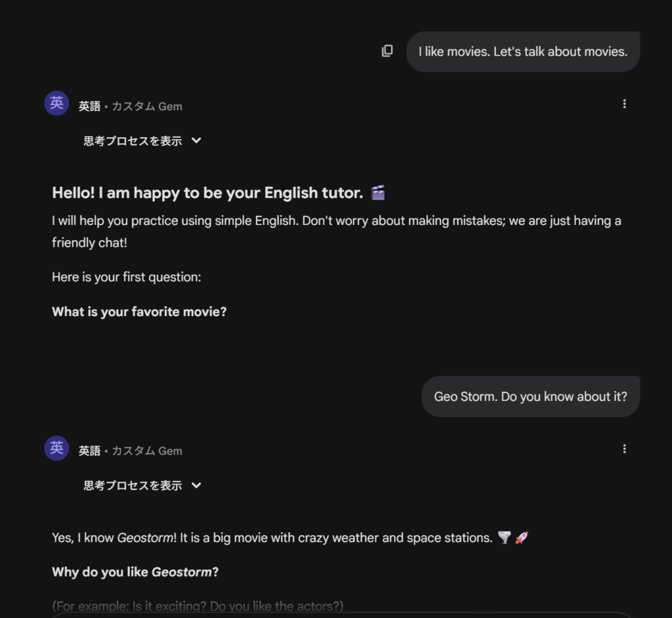Image resolution: width=672 pixels, height=618 pixels.
Task: Expand 思考プロセスを表示 above the Hello greeting
Action: point(142,140)
